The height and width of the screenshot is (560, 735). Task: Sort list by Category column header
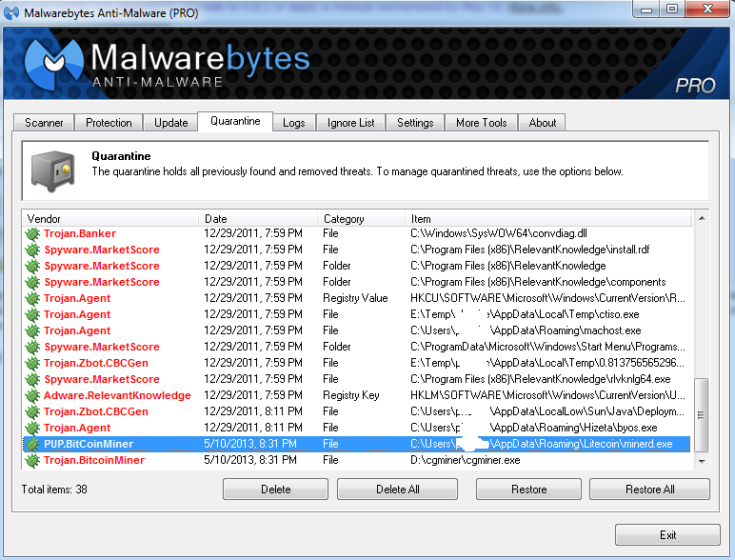coord(362,218)
